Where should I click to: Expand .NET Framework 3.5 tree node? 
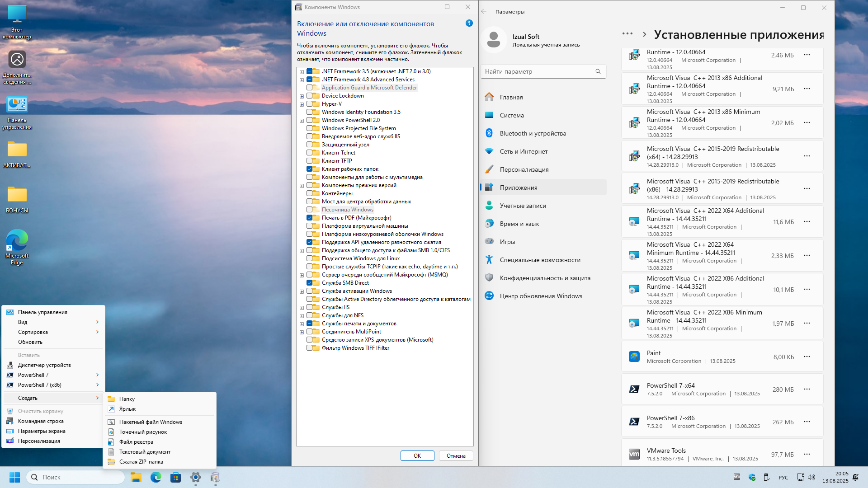tap(302, 72)
